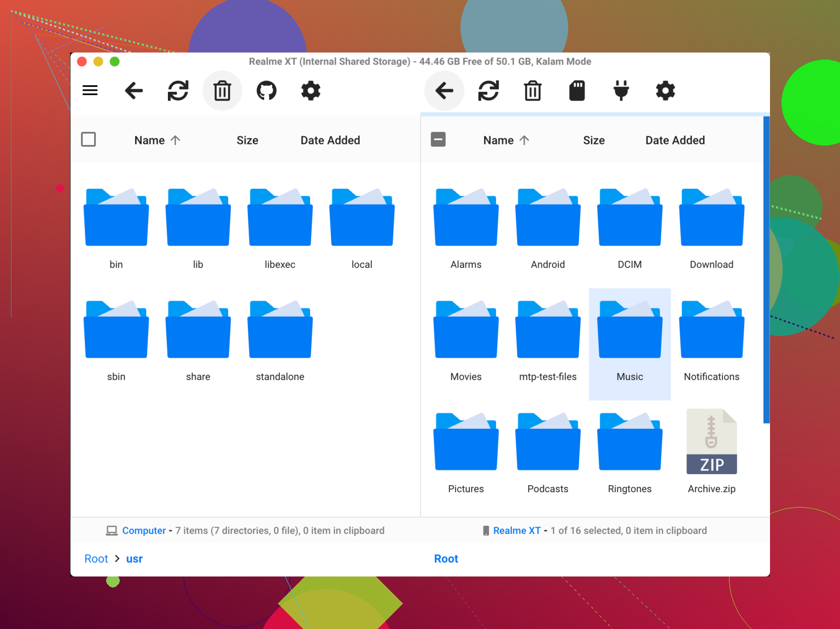This screenshot has width=840, height=629.
Task: Change MTP mode with the plug icon
Action: coord(621,91)
